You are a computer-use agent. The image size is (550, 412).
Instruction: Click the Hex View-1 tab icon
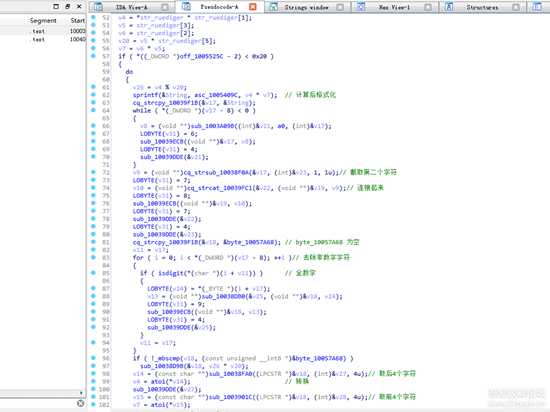pos(361,7)
